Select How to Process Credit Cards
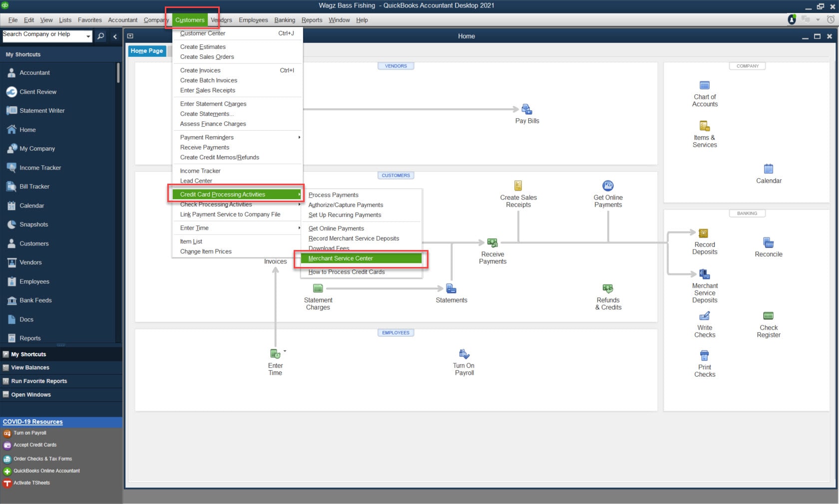The image size is (839, 504). click(x=362, y=272)
